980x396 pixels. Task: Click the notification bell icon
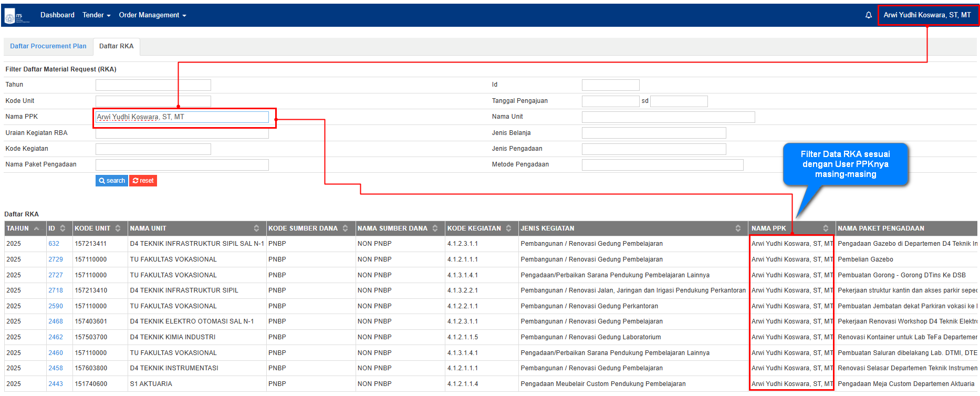tap(869, 15)
